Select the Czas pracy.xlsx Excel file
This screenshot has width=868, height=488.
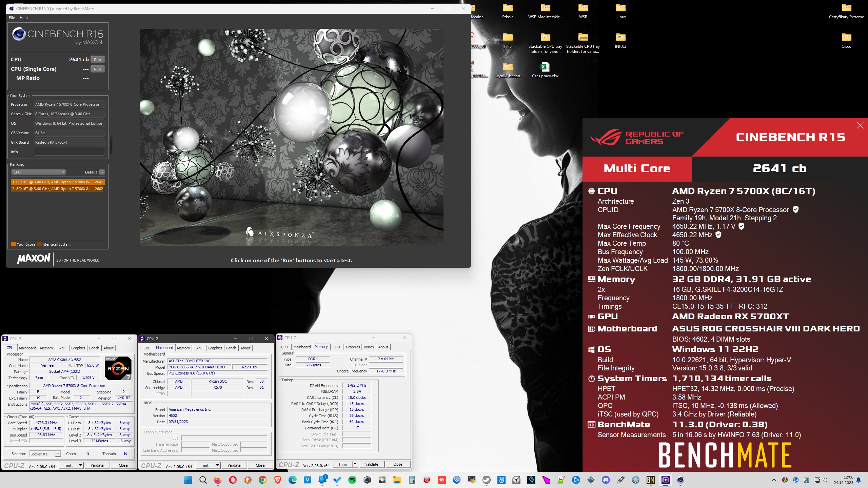pyautogui.click(x=545, y=70)
